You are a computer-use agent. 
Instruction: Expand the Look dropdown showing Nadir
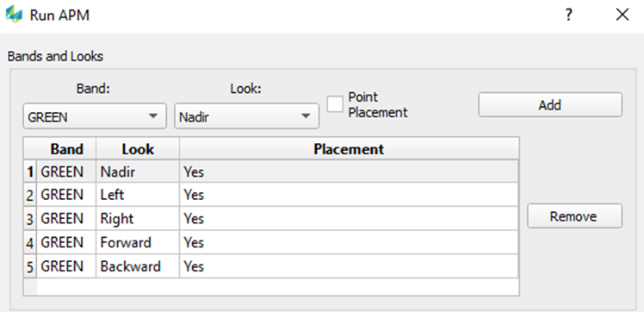tap(246, 116)
